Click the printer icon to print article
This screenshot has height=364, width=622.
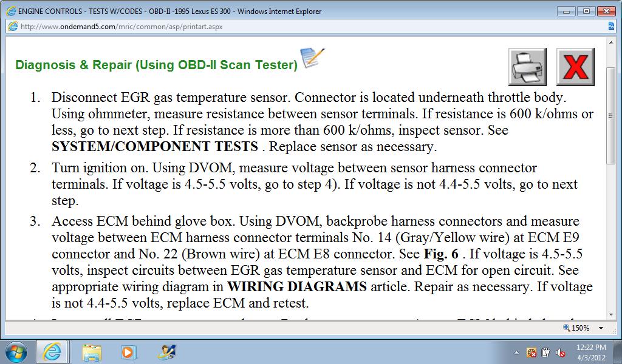527,67
